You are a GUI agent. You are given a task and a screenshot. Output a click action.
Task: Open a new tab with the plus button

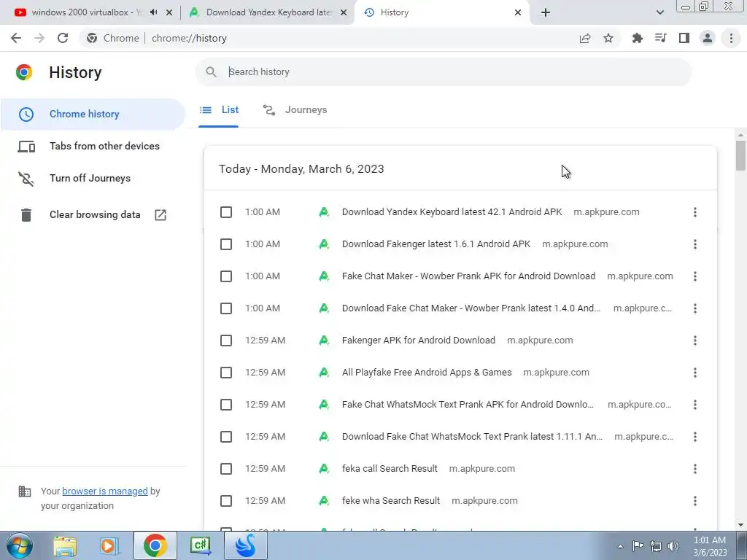click(x=546, y=12)
